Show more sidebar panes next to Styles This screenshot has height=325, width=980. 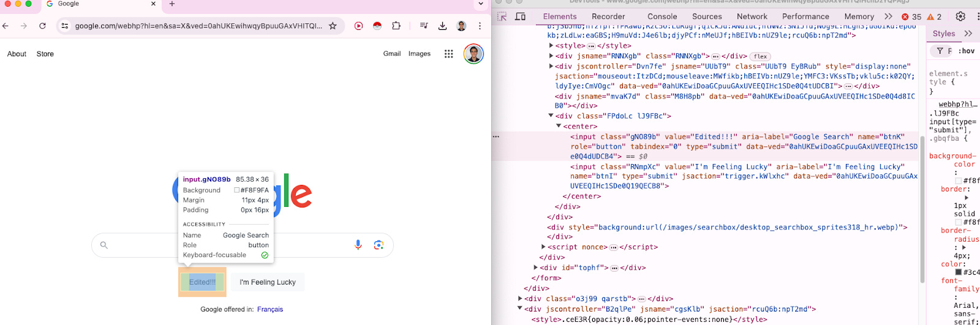pyautogui.click(x=968, y=34)
